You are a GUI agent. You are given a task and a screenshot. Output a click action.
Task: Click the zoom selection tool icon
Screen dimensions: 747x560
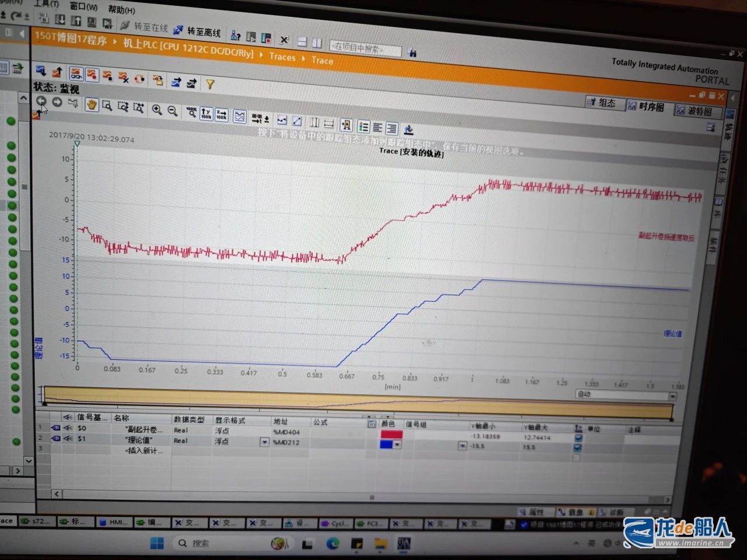[x=107, y=106]
